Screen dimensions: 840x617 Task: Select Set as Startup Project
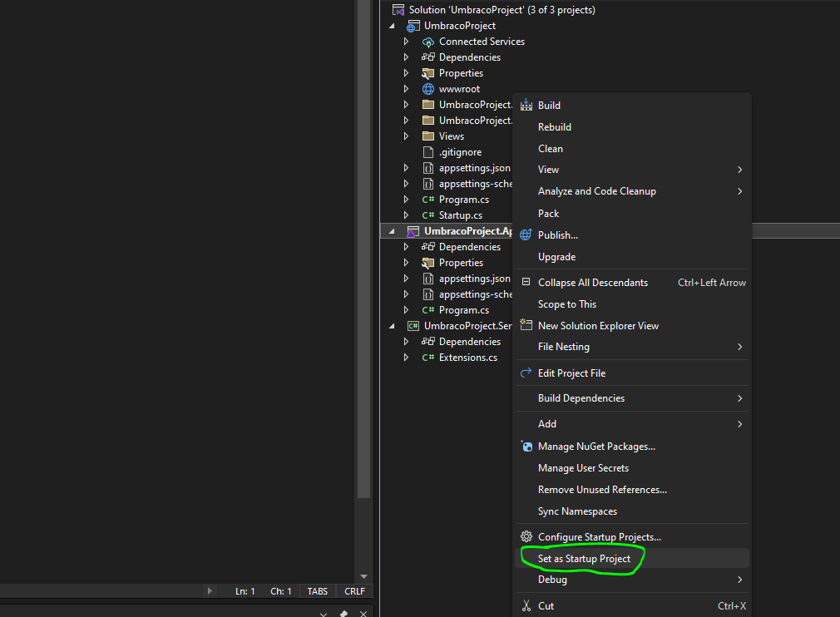[x=631, y=558]
